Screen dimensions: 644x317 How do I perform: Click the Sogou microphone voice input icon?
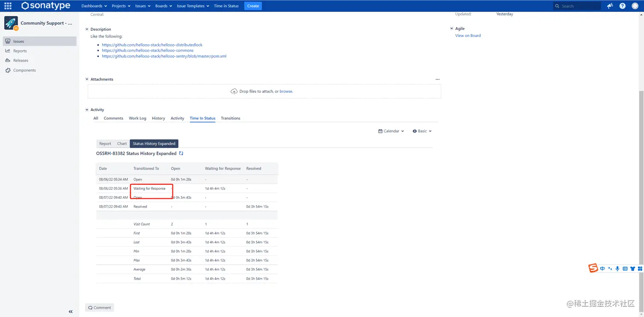[617, 269]
